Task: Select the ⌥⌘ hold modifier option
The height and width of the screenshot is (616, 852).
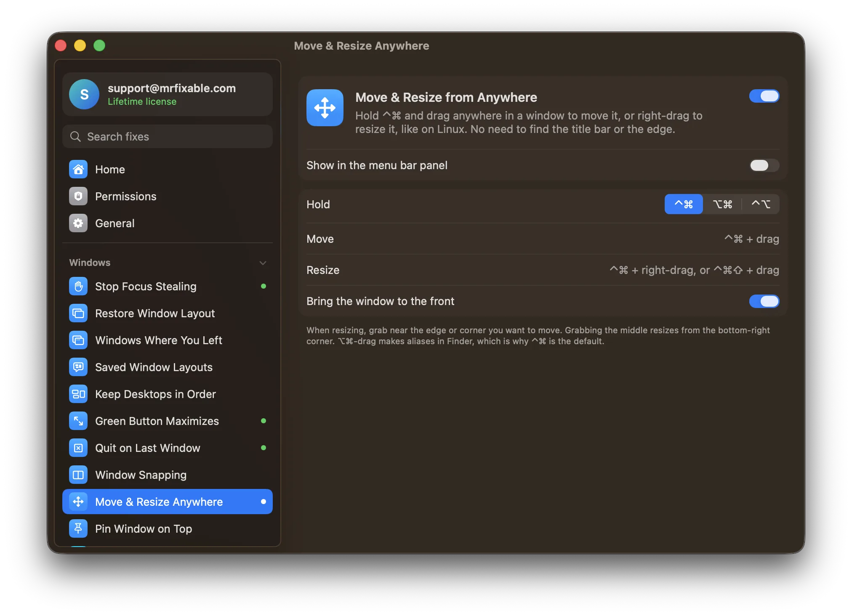Action: (722, 204)
